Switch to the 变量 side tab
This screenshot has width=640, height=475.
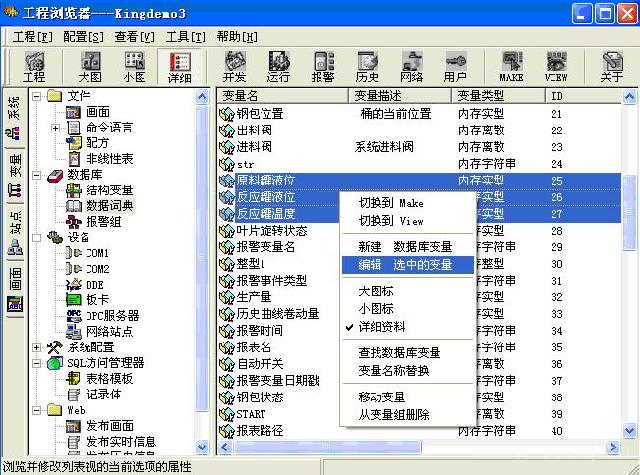point(15,175)
